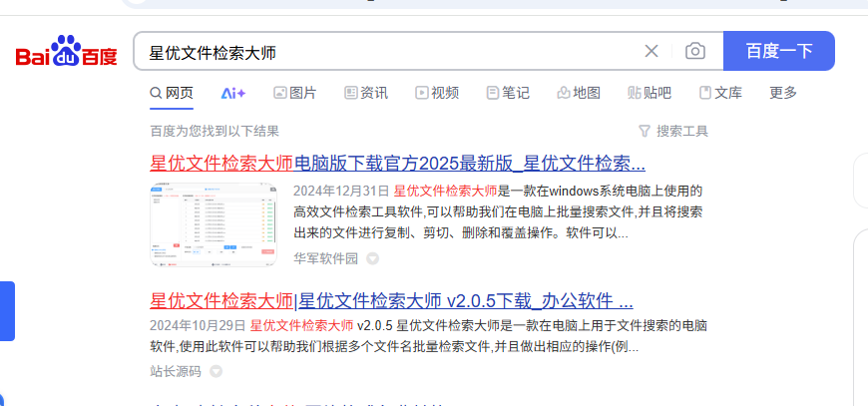
Task: Switch to the 地图 tab
Action: [x=579, y=93]
